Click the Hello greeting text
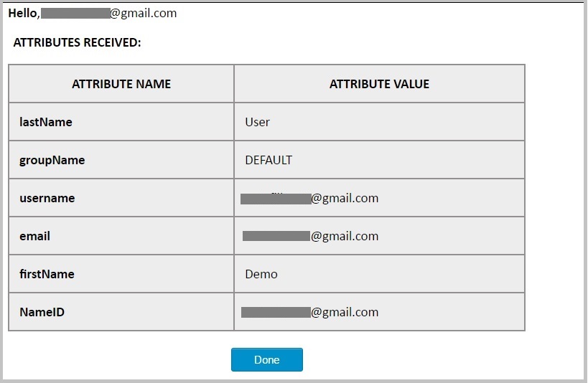 [24, 13]
